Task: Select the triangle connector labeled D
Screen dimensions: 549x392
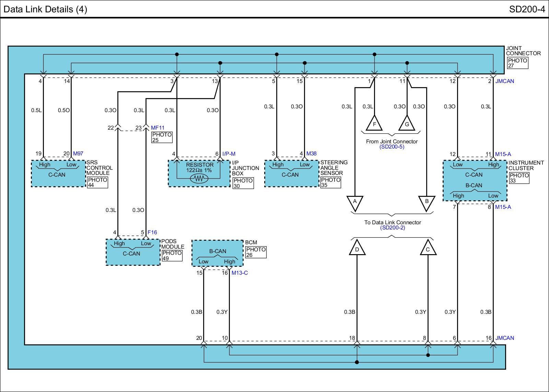Action: pos(357,248)
